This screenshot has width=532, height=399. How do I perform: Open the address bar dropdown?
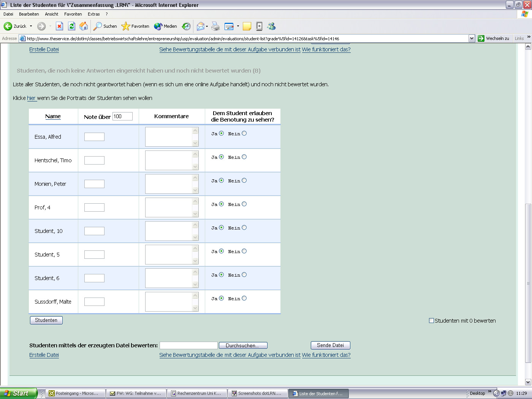coord(472,38)
